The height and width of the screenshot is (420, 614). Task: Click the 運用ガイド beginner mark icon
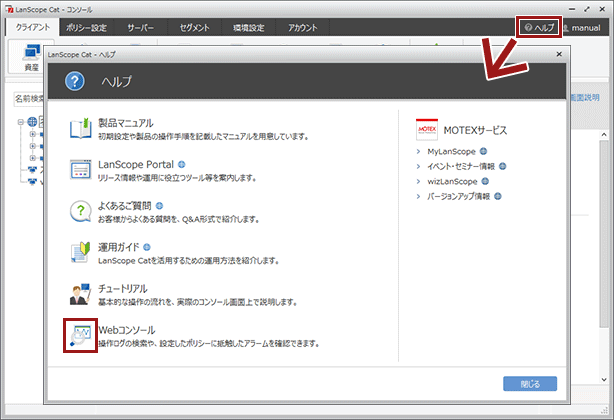[80, 252]
